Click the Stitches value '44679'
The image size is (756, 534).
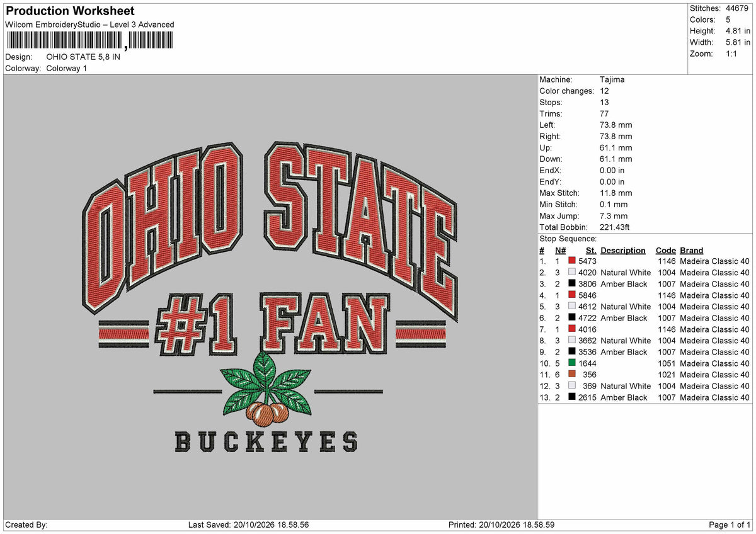coord(737,8)
